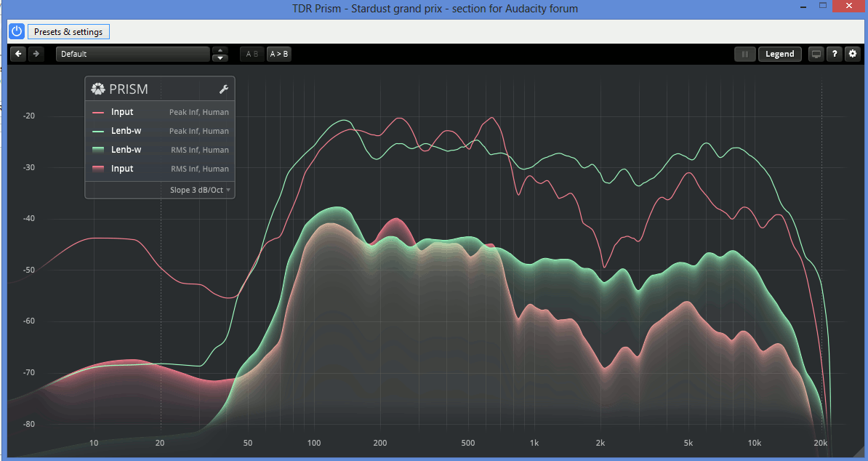Open Presets & settings menu
Screen dimensions: 868x461
(x=68, y=31)
